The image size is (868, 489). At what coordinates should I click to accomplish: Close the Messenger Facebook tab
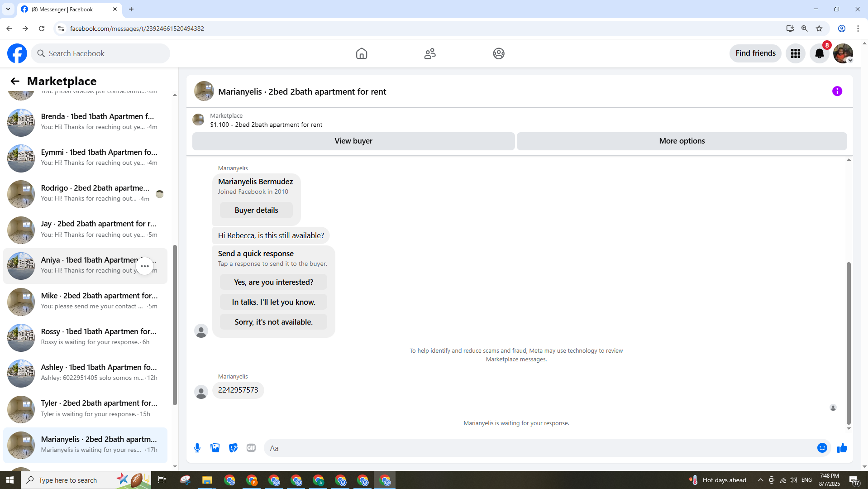(x=115, y=9)
